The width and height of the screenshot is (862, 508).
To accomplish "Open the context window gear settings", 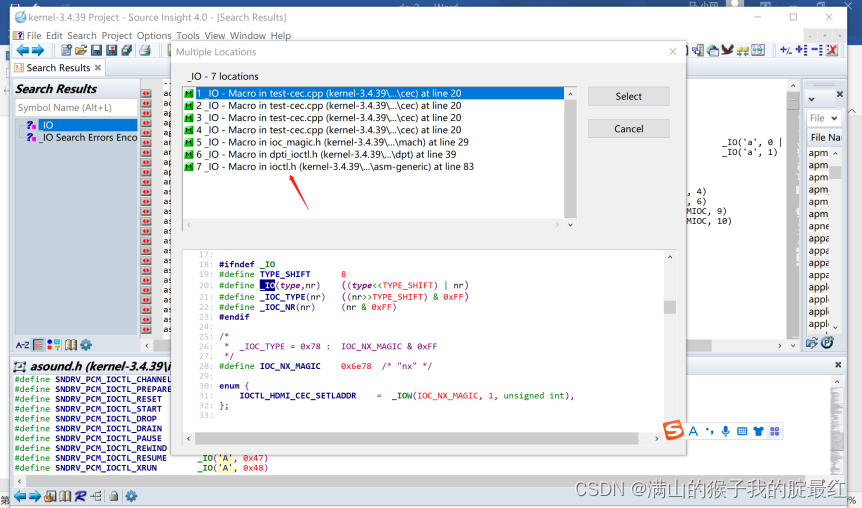I will pyautogui.click(x=131, y=496).
